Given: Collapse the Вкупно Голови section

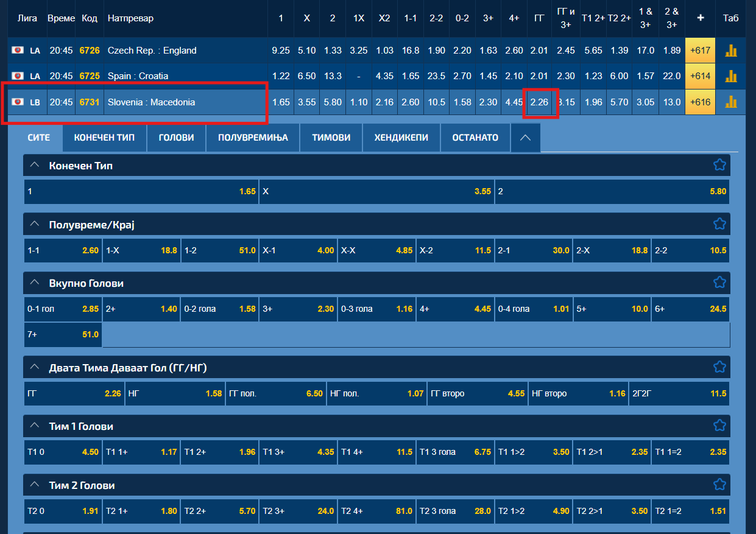Looking at the screenshot, I should pos(35,283).
